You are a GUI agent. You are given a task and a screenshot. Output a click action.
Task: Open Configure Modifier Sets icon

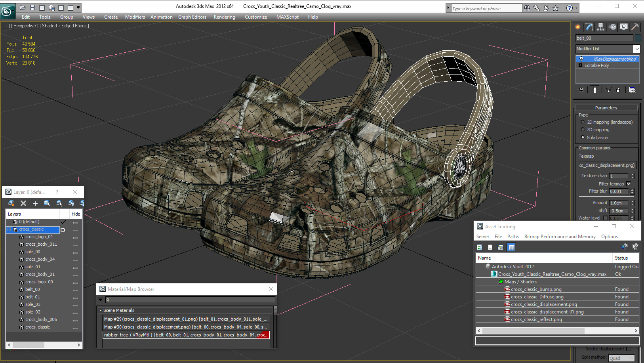pos(632,90)
